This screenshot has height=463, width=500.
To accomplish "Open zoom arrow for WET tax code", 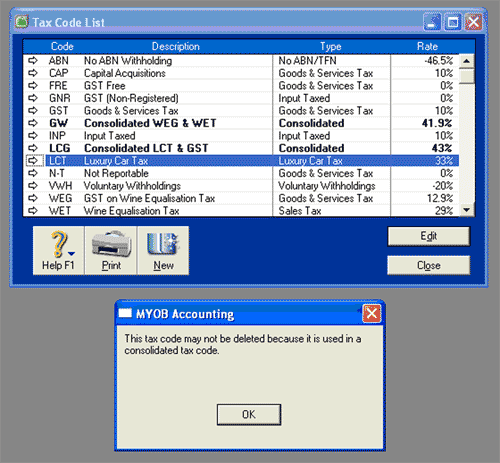I will pyautogui.click(x=33, y=211).
